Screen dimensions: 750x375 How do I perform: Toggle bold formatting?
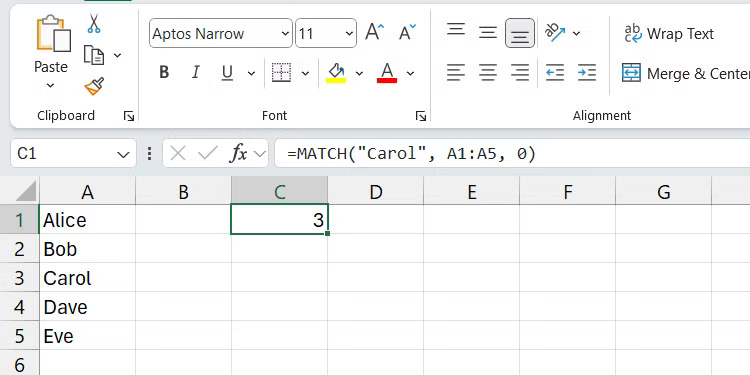pos(164,73)
